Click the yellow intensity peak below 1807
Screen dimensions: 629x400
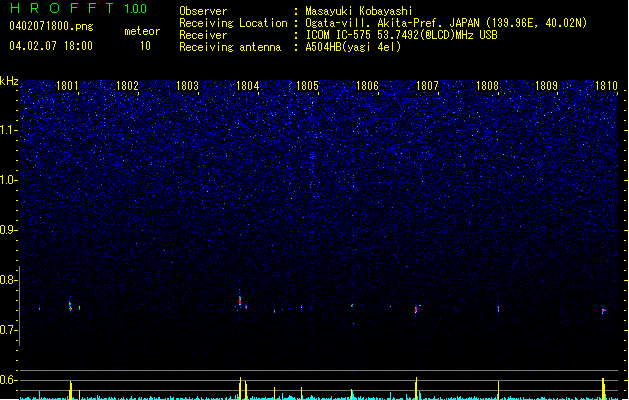point(416,388)
